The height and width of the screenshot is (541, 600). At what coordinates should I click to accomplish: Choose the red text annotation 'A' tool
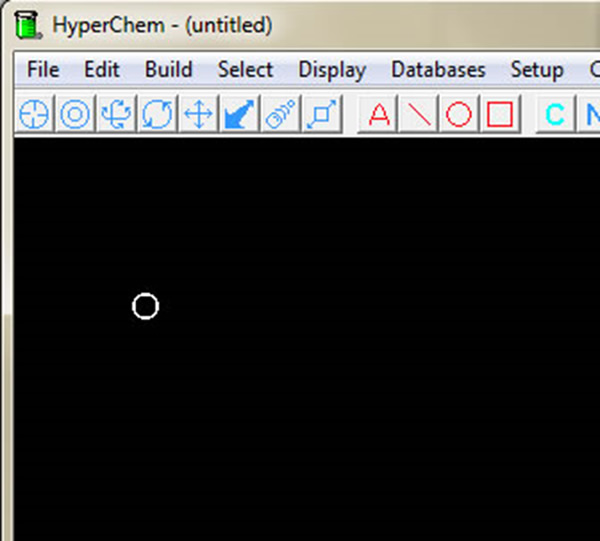(x=378, y=115)
